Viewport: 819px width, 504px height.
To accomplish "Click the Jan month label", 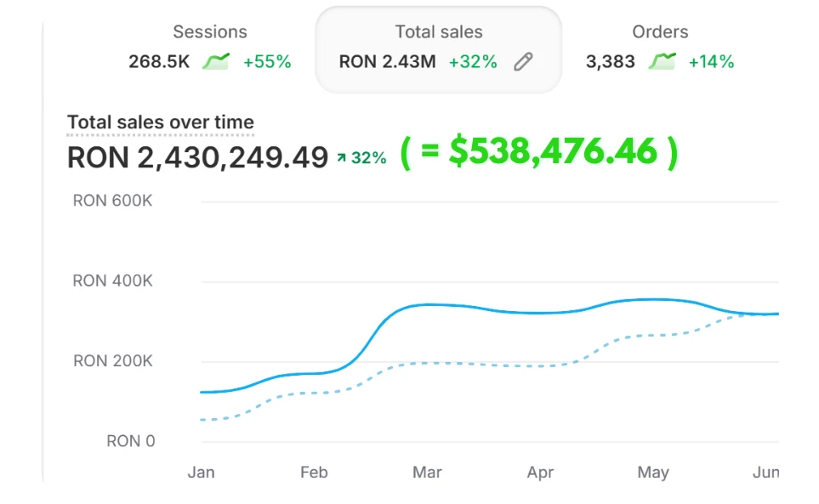I will coord(201,473).
